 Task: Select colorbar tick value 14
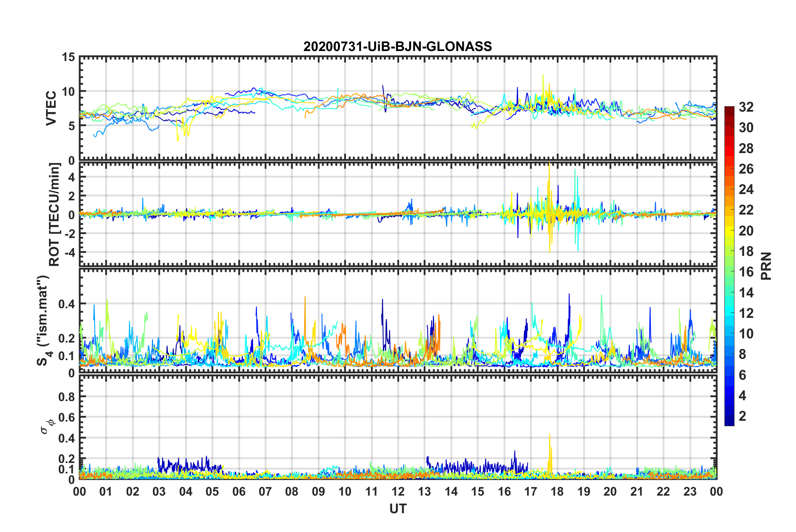click(x=746, y=293)
